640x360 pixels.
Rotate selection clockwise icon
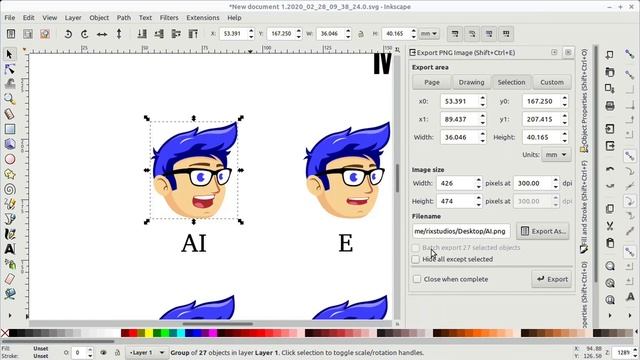click(x=85, y=34)
